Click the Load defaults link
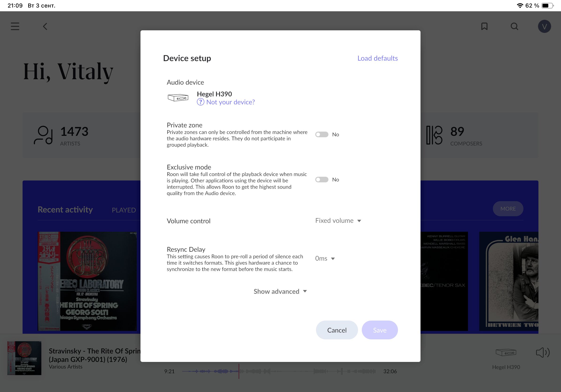561x392 pixels. (378, 58)
